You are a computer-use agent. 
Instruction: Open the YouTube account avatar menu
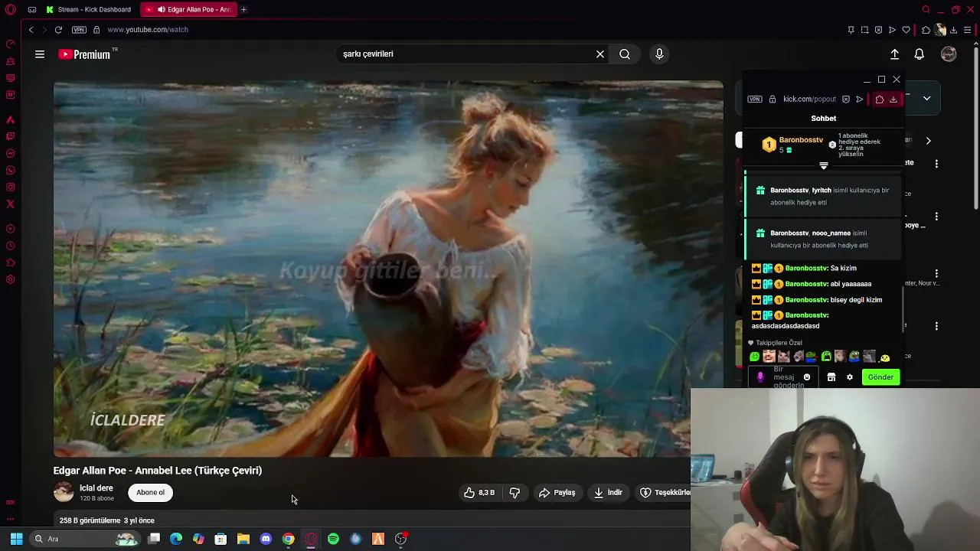[x=949, y=54]
